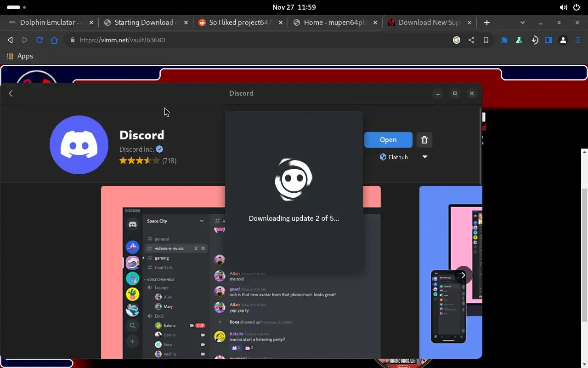Uninstall Discord with the trash icon
This screenshot has height=368, width=588.
(x=424, y=140)
